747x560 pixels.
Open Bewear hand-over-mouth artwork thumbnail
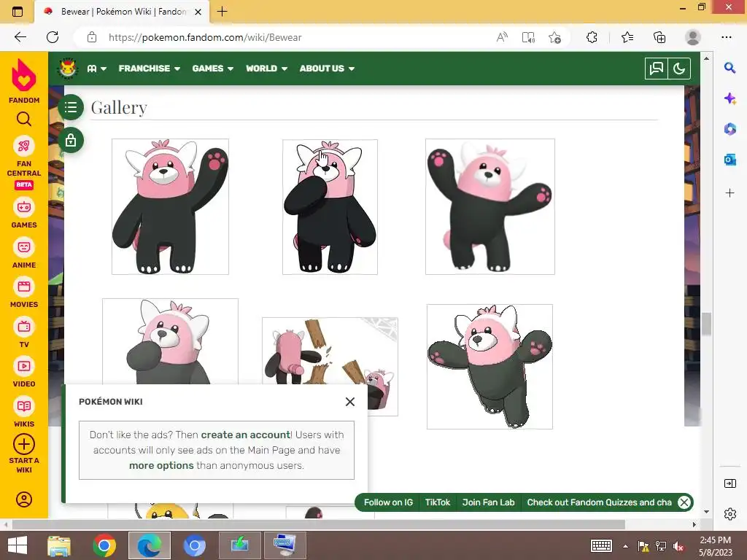330,206
